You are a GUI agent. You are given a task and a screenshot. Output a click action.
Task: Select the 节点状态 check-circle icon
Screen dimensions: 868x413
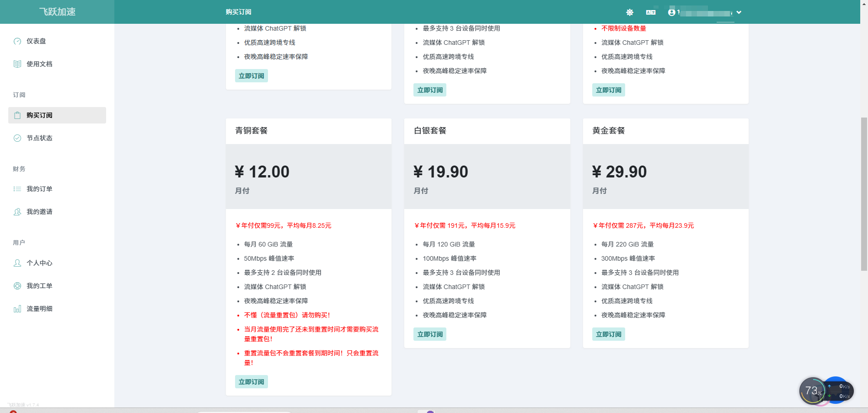17,138
